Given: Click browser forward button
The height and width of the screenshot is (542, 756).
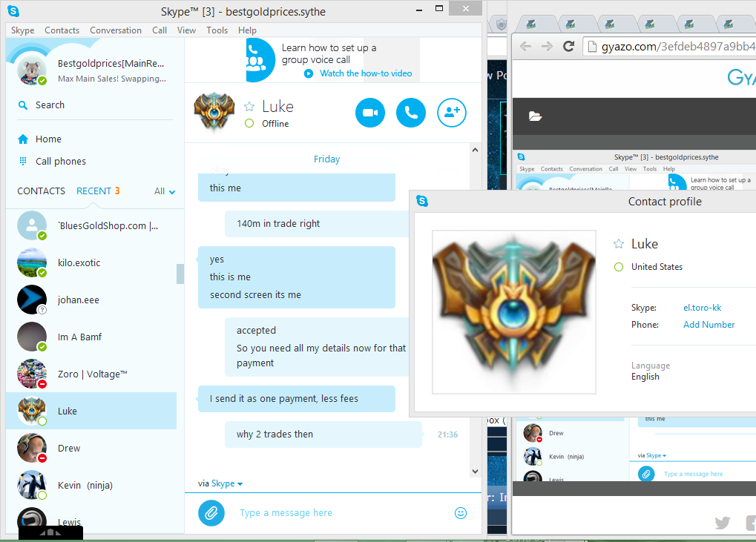Looking at the screenshot, I should click(547, 46).
